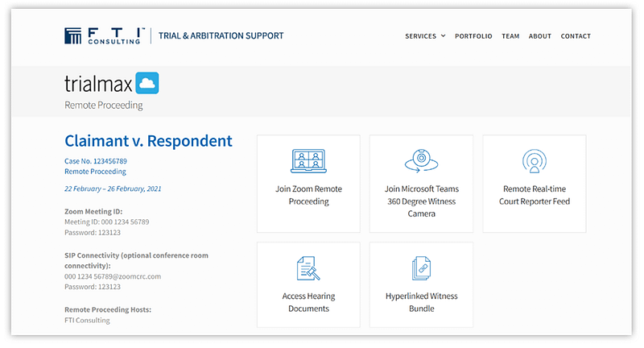The width and height of the screenshot is (644, 348).
Task: Click the court reporter broadcast icon
Action: pos(535,160)
